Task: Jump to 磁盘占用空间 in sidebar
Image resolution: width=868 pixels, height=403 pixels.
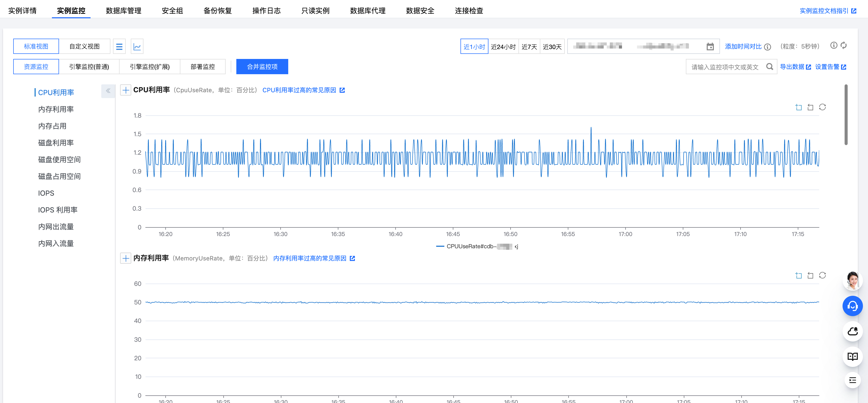Action: pos(59,176)
